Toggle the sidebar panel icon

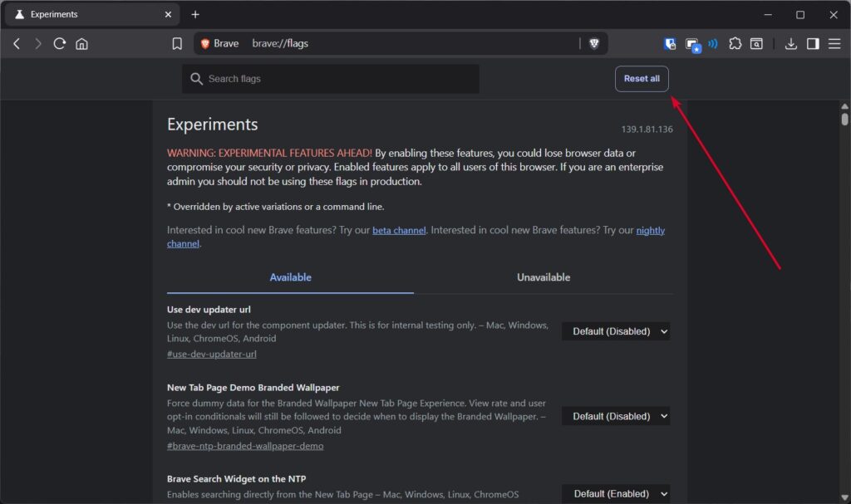point(813,44)
